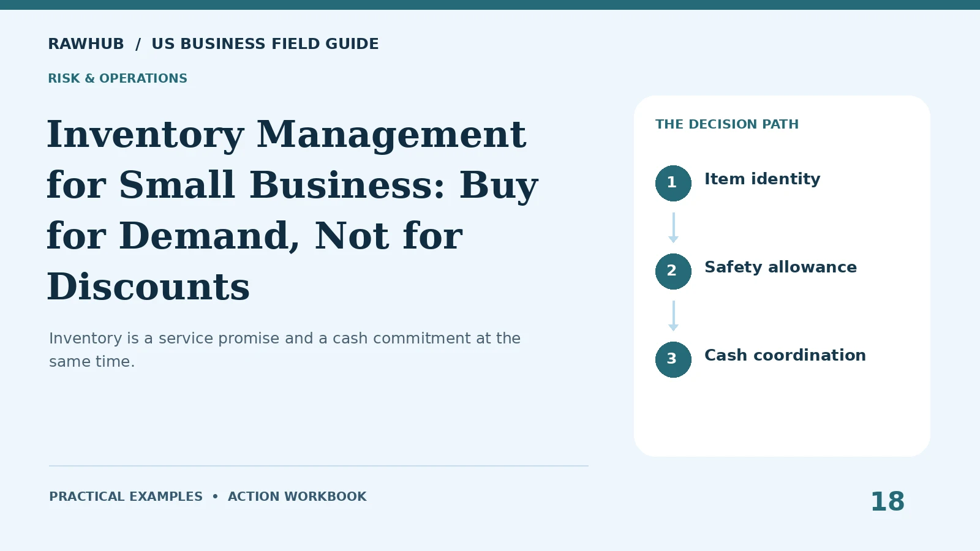980x551 pixels.
Task: Click the step 2 circle badge
Action: (x=673, y=271)
